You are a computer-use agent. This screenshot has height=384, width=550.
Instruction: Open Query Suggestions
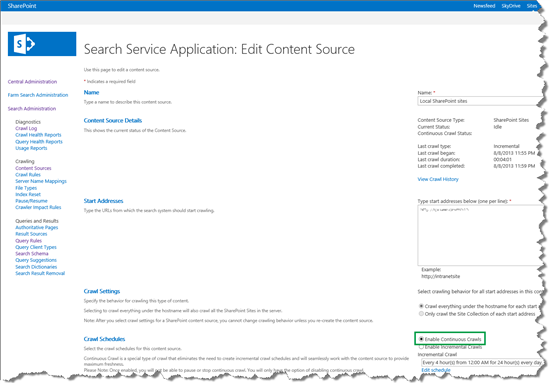[36, 260]
